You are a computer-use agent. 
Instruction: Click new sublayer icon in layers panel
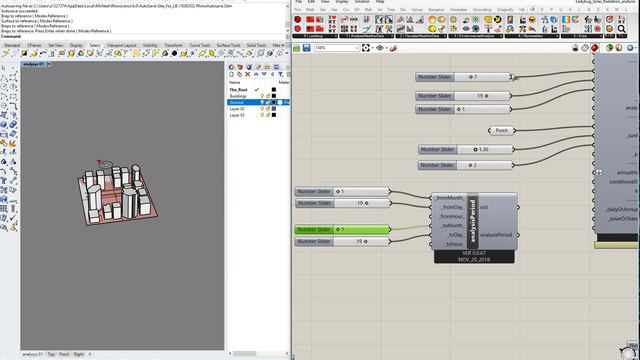pyautogui.click(x=240, y=74)
